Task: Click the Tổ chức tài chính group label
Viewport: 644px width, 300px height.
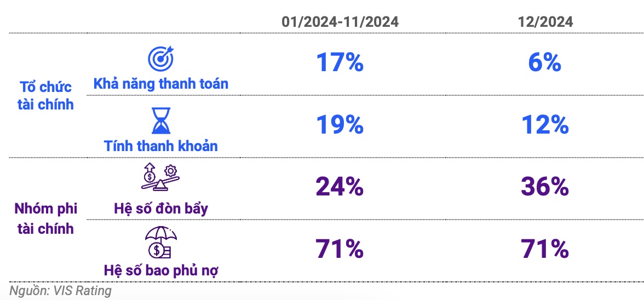Action: 45,95
